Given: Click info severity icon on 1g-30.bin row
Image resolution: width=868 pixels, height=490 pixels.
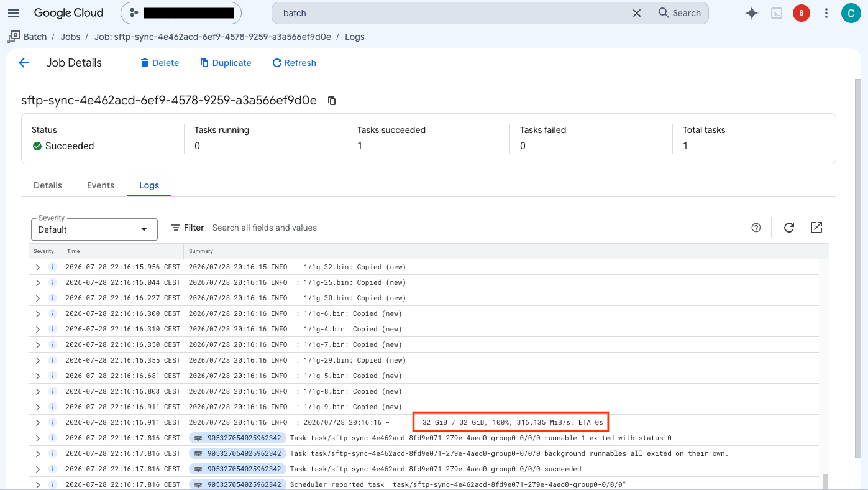Looking at the screenshot, I should click(53, 298).
